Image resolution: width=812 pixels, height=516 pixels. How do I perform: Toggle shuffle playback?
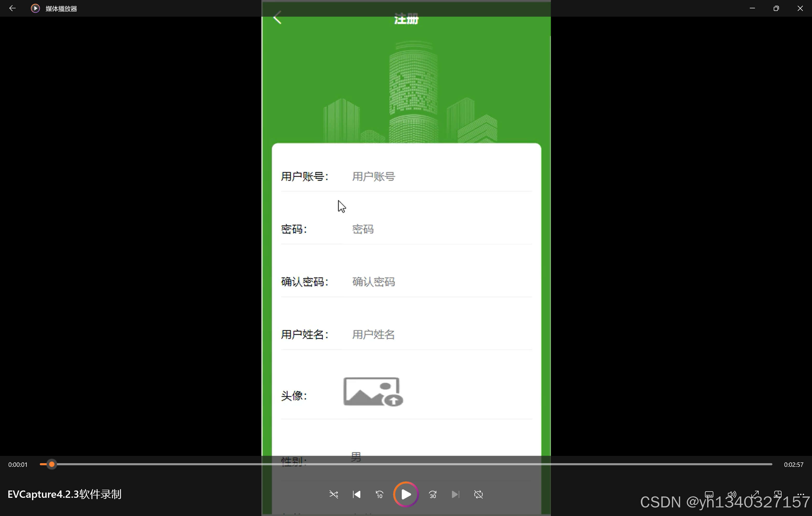click(333, 494)
